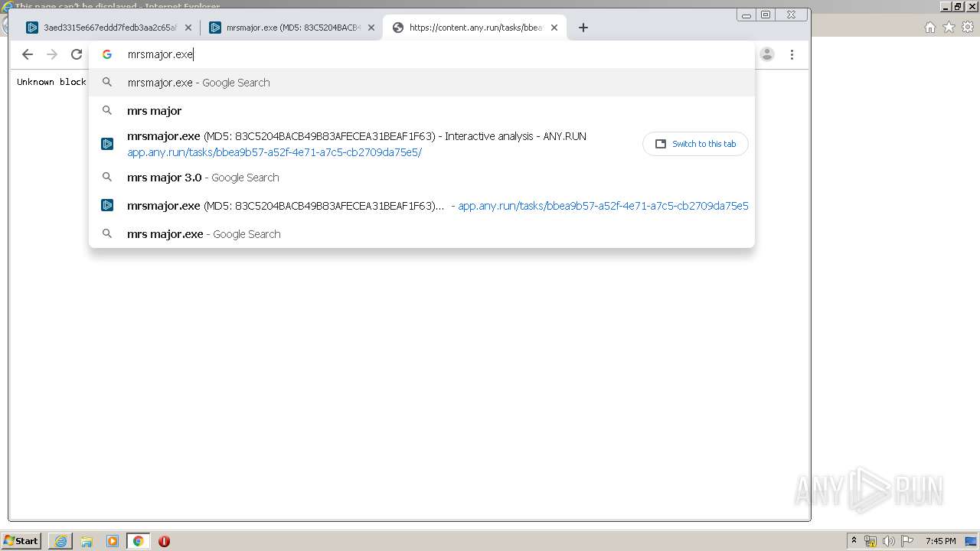The height and width of the screenshot is (551, 980).
Task: Open the Windows Start menu
Action: 21,541
